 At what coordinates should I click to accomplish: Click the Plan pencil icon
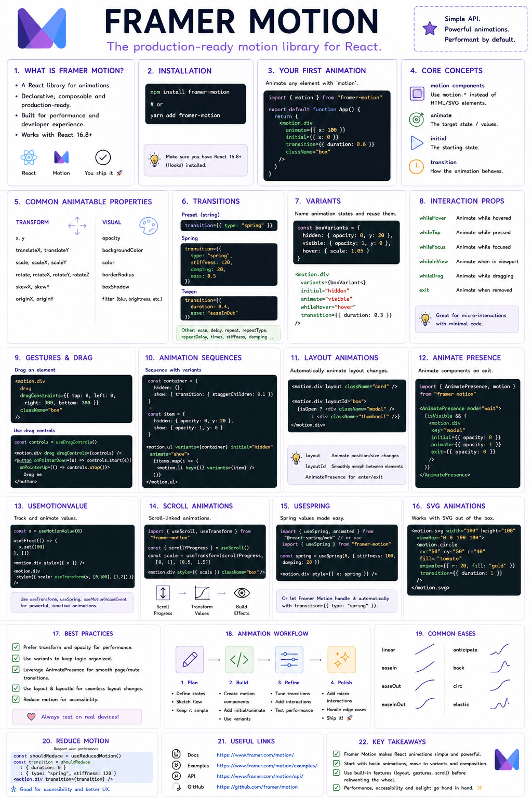(190, 660)
